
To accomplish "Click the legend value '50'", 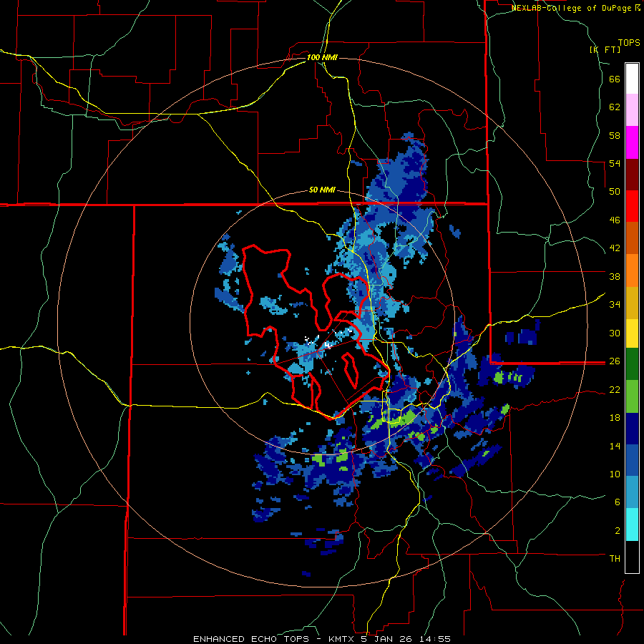I will 615,191.
